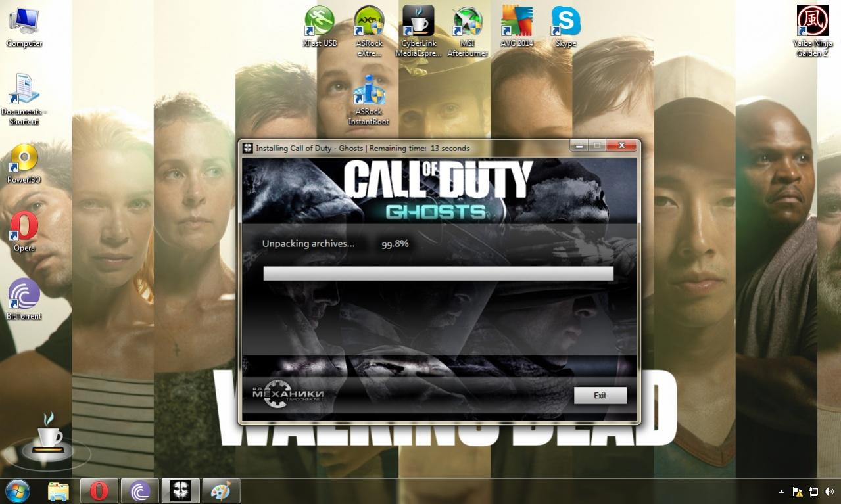Screen dimensions: 841x504
Task: Open the Documents - Shortcut icon
Action: (24, 99)
